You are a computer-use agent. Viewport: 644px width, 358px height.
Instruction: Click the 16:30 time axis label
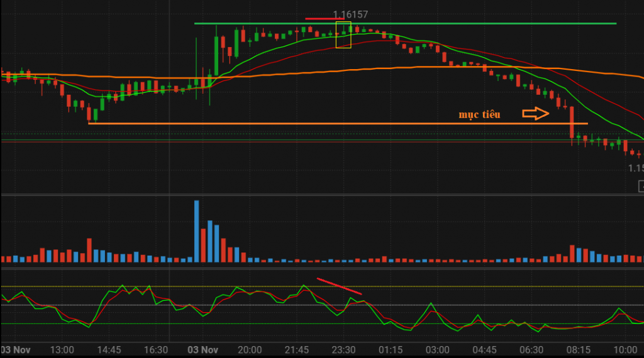[x=156, y=350]
